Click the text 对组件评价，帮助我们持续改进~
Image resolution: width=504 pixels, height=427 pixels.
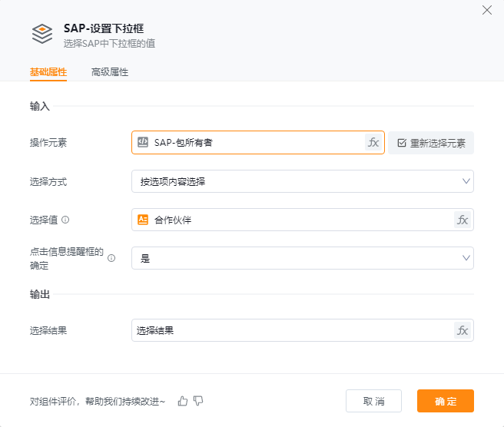tap(98, 402)
